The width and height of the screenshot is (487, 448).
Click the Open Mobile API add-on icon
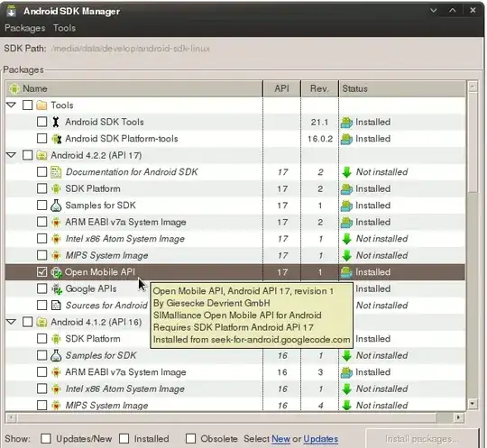[56, 272]
